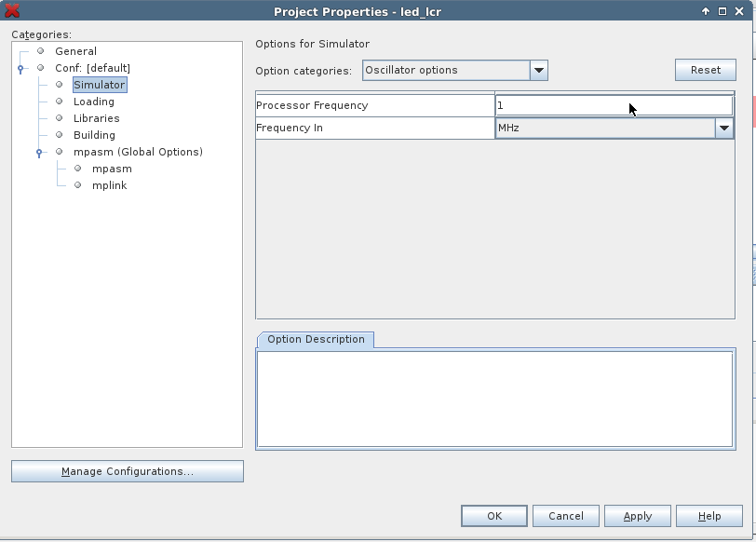The width and height of the screenshot is (756, 542).
Task: Collapse the Conf: [default] tree node
Action: [20, 69]
